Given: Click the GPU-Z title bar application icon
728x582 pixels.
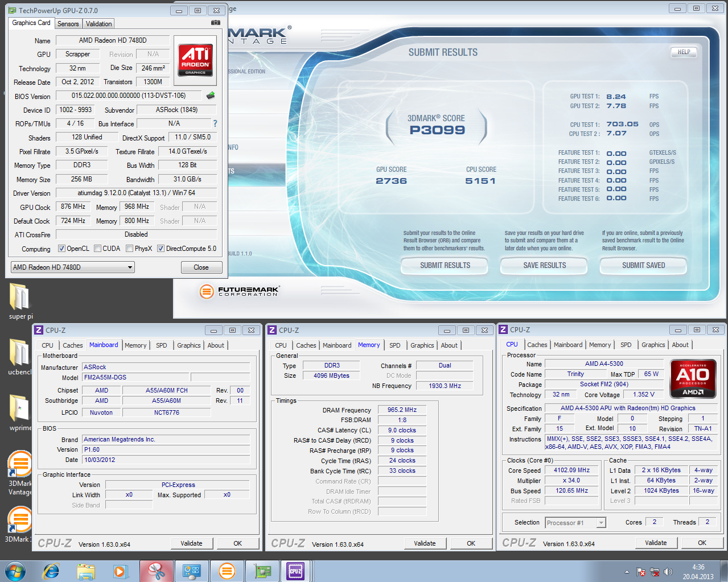Looking at the screenshot, I should click(x=13, y=10).
